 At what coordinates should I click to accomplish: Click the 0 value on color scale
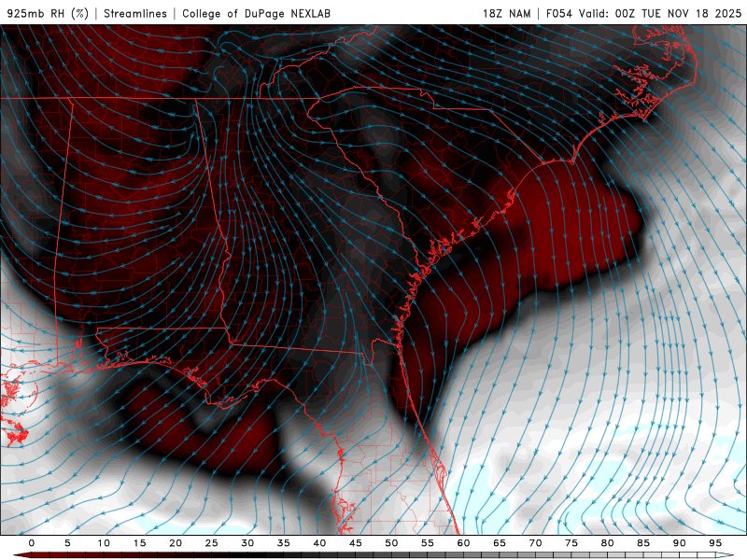(x=32, y=543)
